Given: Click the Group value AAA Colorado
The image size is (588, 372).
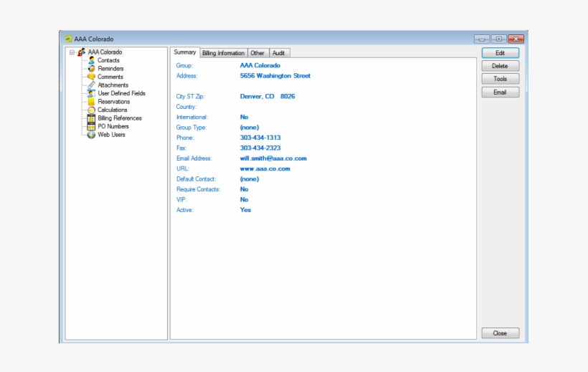Looking at the screenshot, I should click(x=260, y=65).
